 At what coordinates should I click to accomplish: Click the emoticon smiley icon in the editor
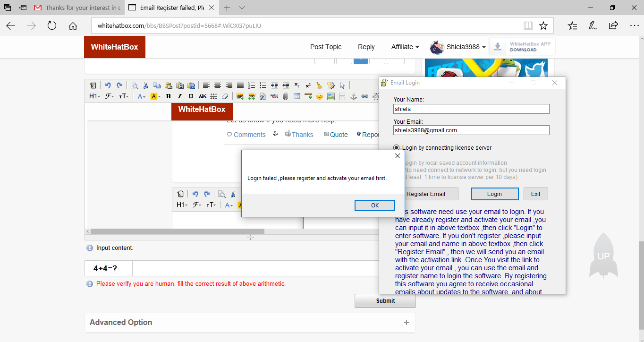click(x=320, y=96)
